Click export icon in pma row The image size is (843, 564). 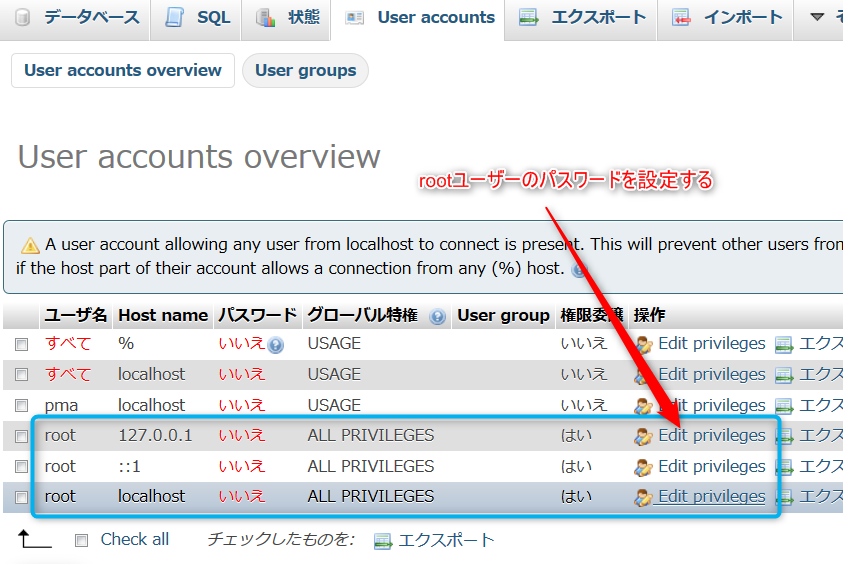tap(784, 406)
